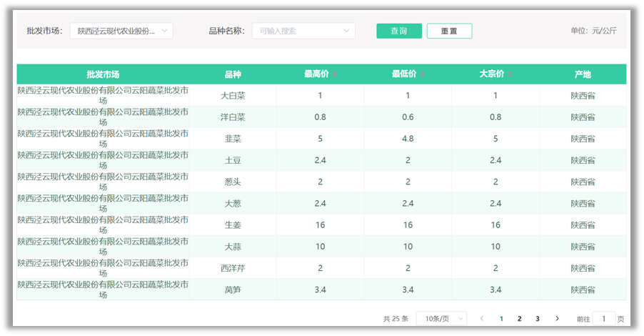Click the 西洋芹 variety cell
The height and width of the screenshot is (336, 644).
click(x=233, y=268)
